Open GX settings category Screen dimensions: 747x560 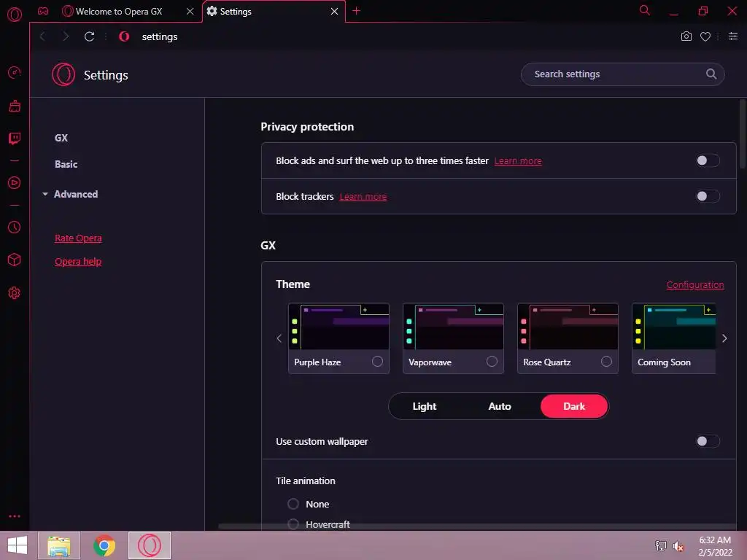(61, 138)
